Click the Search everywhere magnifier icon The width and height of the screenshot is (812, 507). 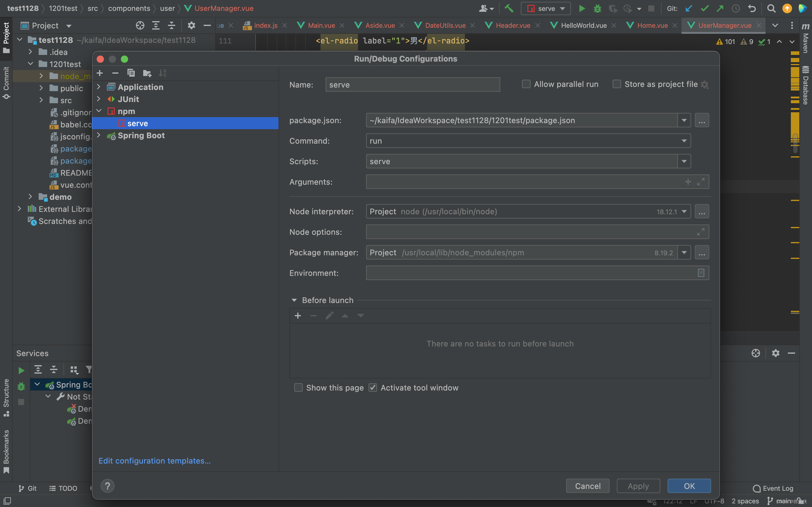[x=771, y=8]
